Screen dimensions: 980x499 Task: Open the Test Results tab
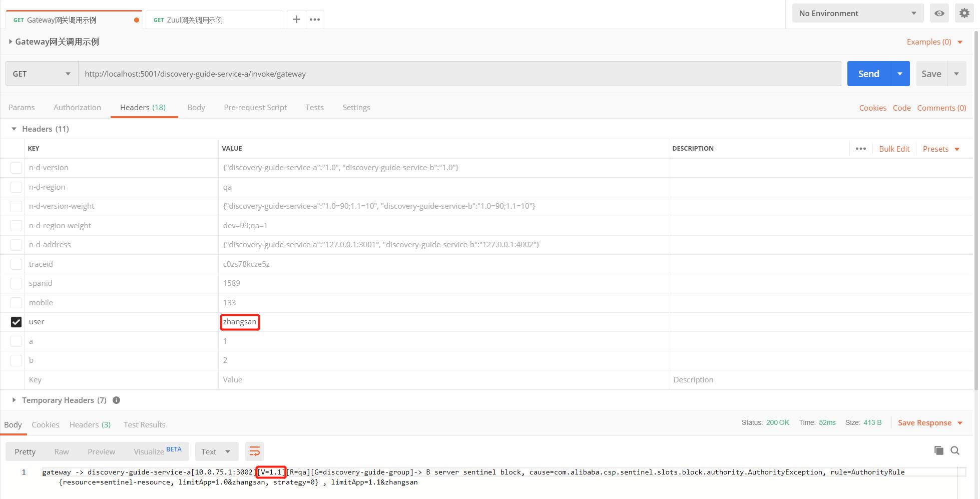point(144,424)
